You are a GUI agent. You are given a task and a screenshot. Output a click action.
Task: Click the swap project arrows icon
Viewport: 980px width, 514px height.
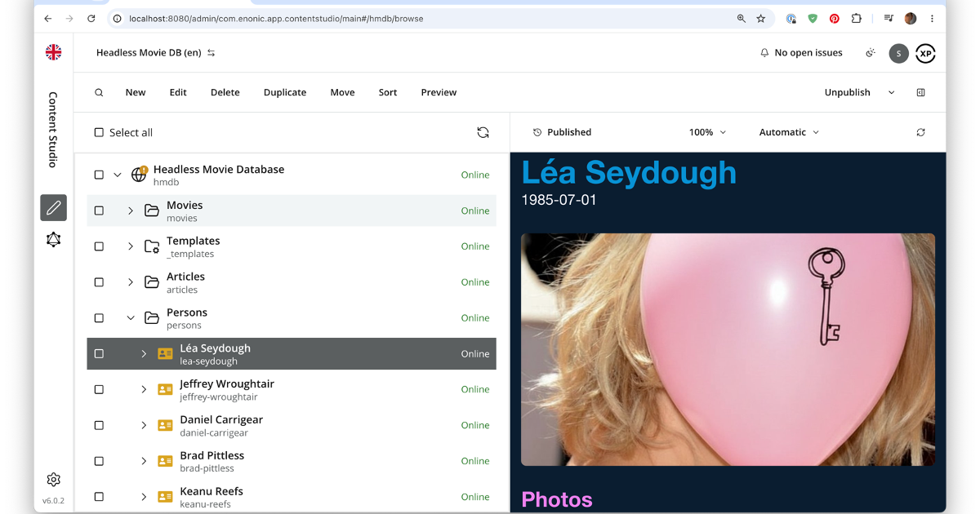click(212, 53)
